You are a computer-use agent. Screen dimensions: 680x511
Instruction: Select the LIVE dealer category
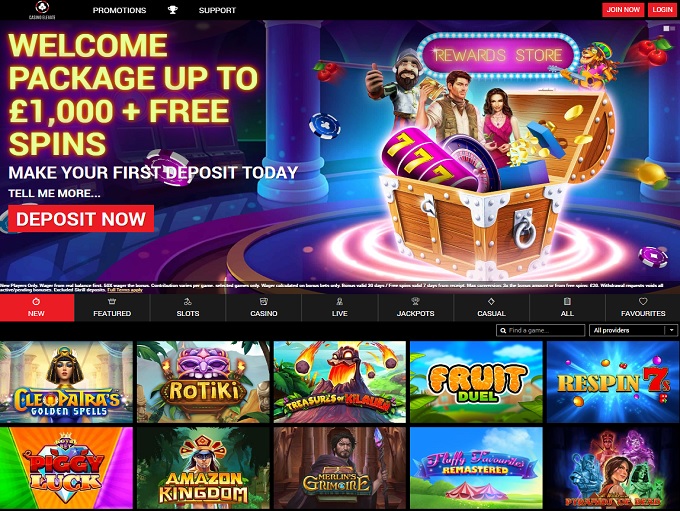coord(340,308)
